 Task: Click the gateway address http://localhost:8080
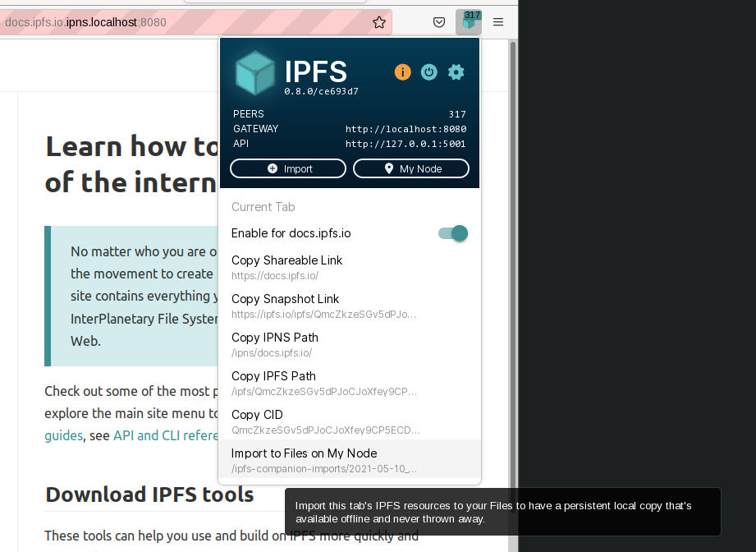(406, 129)
